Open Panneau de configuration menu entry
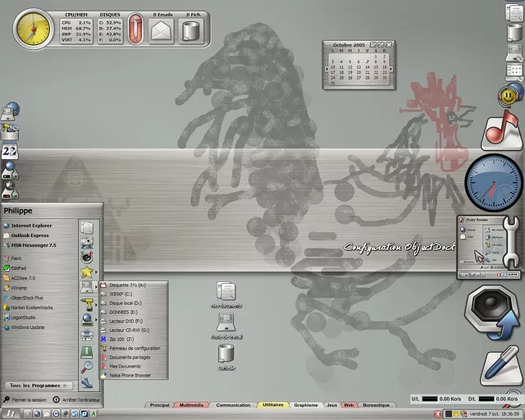The height and width of the screenshot is (420, 525). (135, 348)
